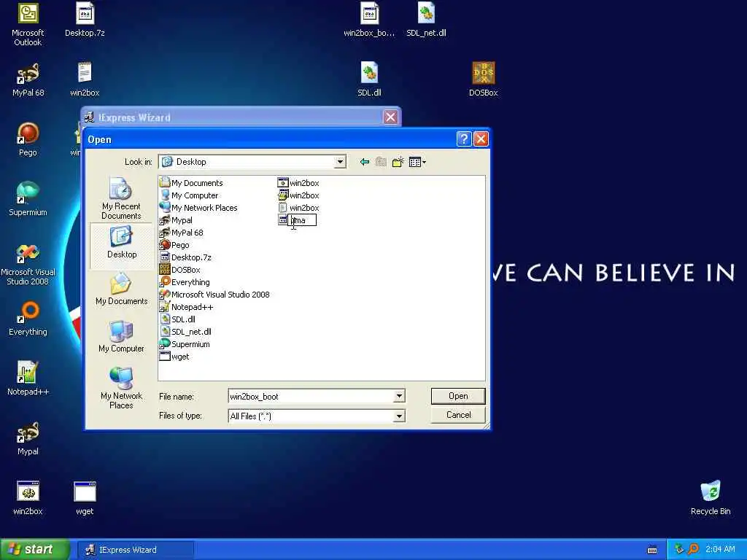Select the win2box text document in the file list

pyautogui.click(x=298, y=208)
